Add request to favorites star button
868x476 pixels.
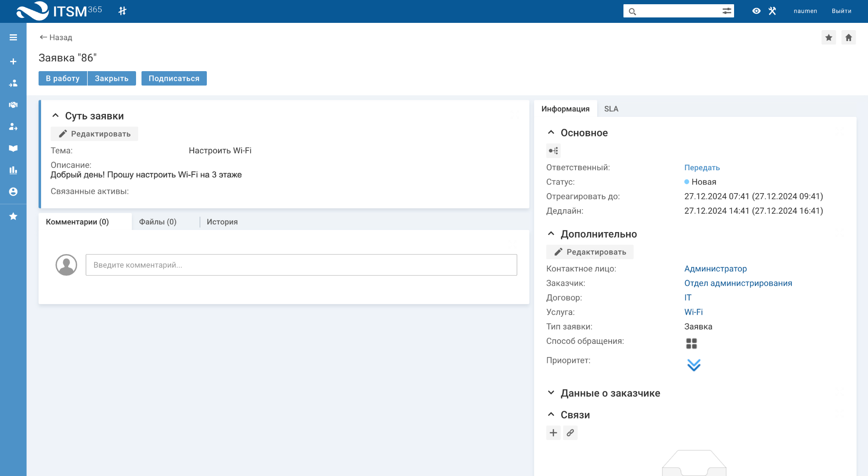pyautogui.click(x=829, y=38)
